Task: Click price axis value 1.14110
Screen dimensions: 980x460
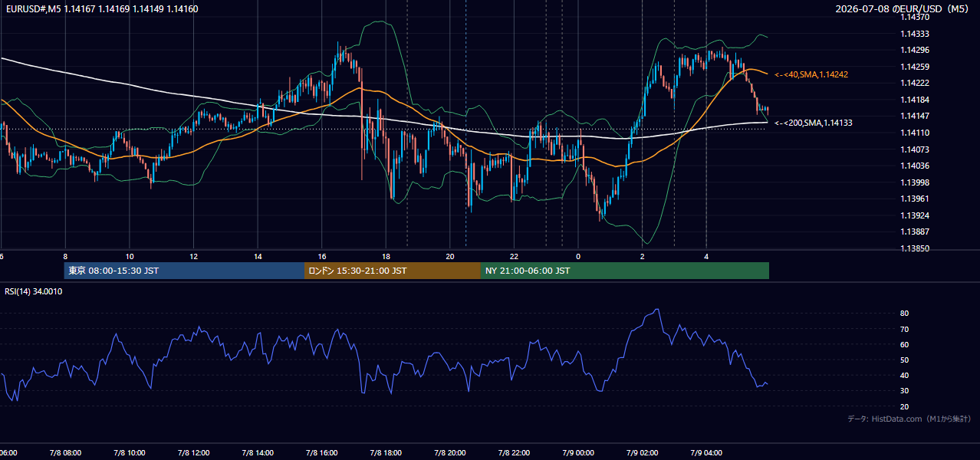Action: tap(915, 133)
